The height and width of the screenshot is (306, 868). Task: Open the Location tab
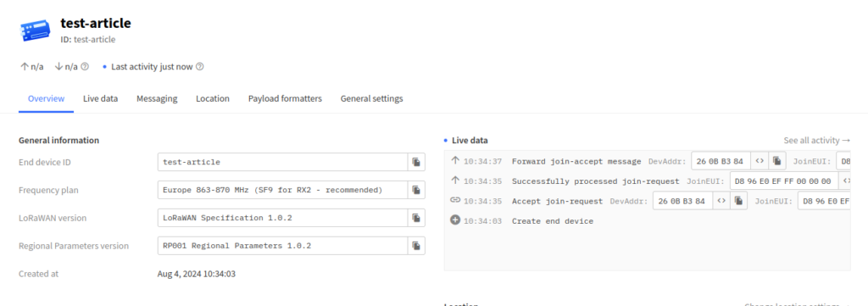213,98
